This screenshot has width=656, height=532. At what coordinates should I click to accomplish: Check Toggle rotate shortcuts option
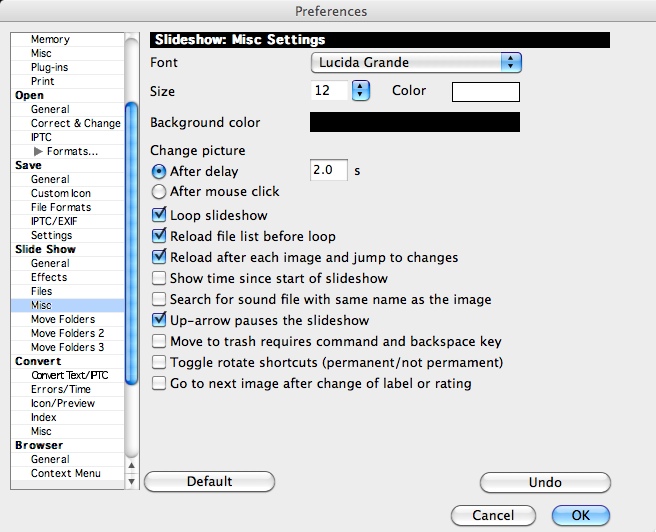coord(159,362)
